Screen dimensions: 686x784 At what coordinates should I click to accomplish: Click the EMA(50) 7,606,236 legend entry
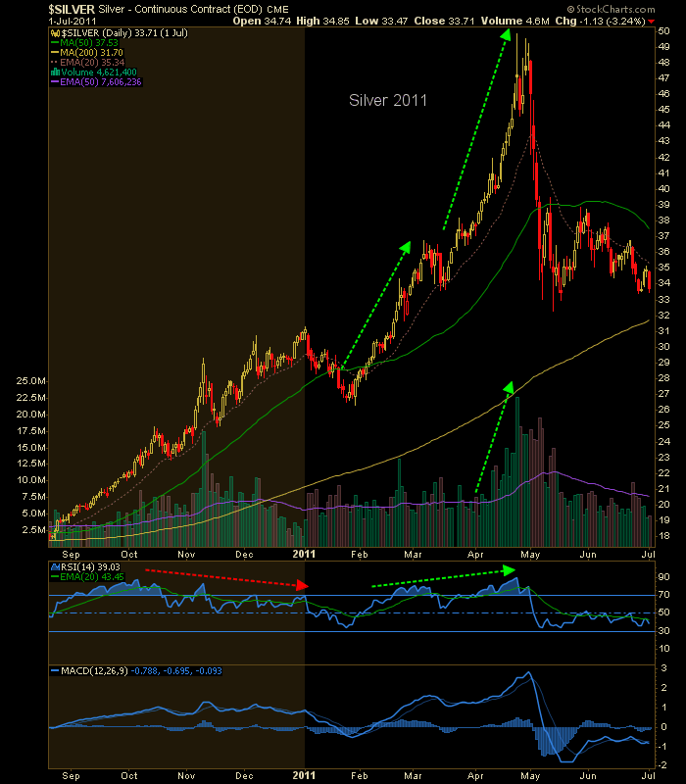(x=101, y=82)
